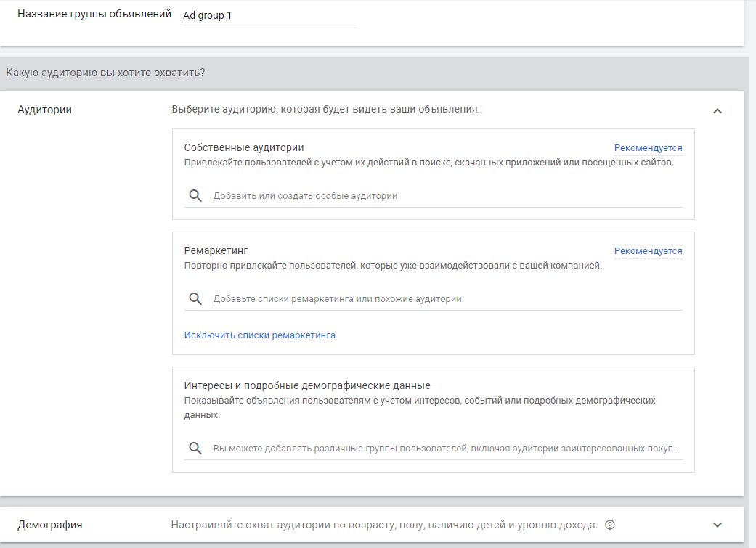Click the Собственные аудитории card title
The width and height of the screenshot is (756, 548).
[x=243, y=147]
